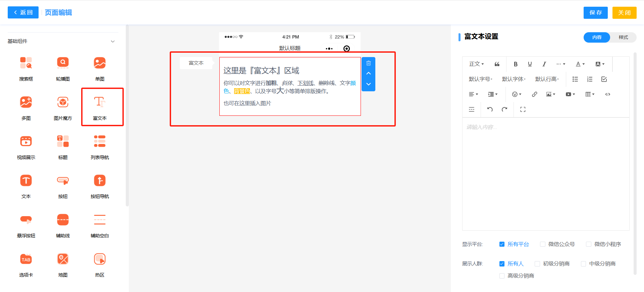
Task: Open the 正文 paragraph style dropdown
Action: coord(476,64)
